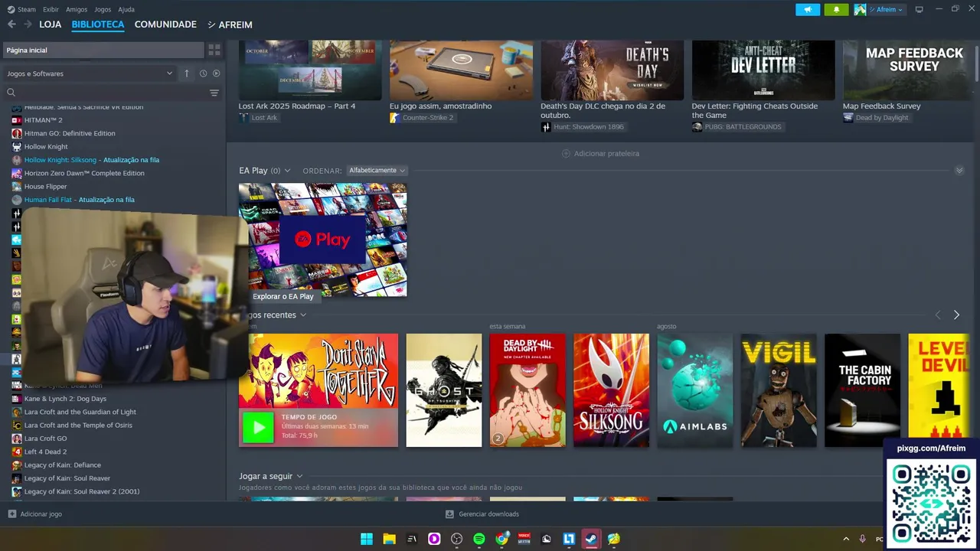Expand the Jogos e Softwares dropdown

tap(90, 73)
